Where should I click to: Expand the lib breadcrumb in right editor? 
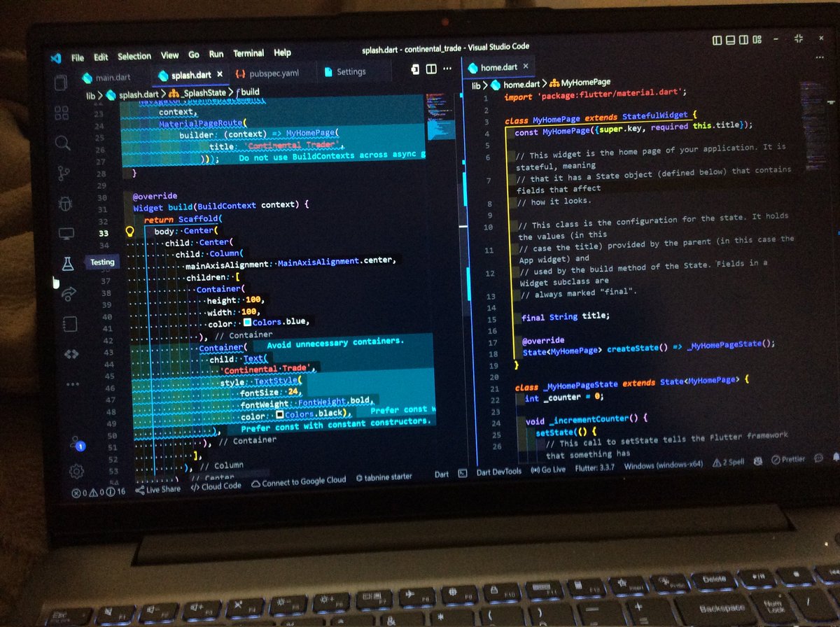pyautogui.click(x=477, y=85)
